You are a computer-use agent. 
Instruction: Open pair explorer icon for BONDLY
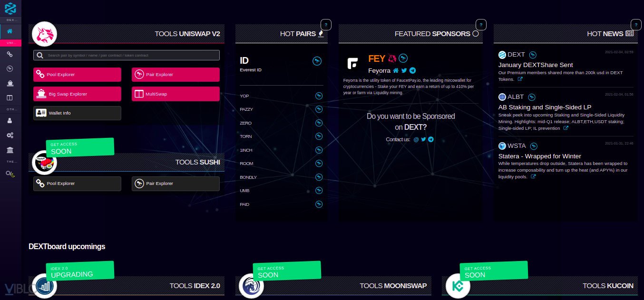(319, 177)
